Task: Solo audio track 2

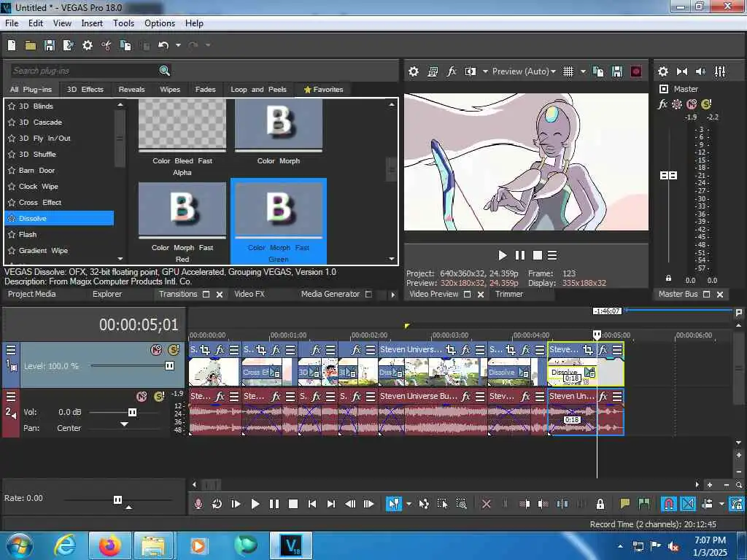Action: pyautogui.click(x=159, y=396)
